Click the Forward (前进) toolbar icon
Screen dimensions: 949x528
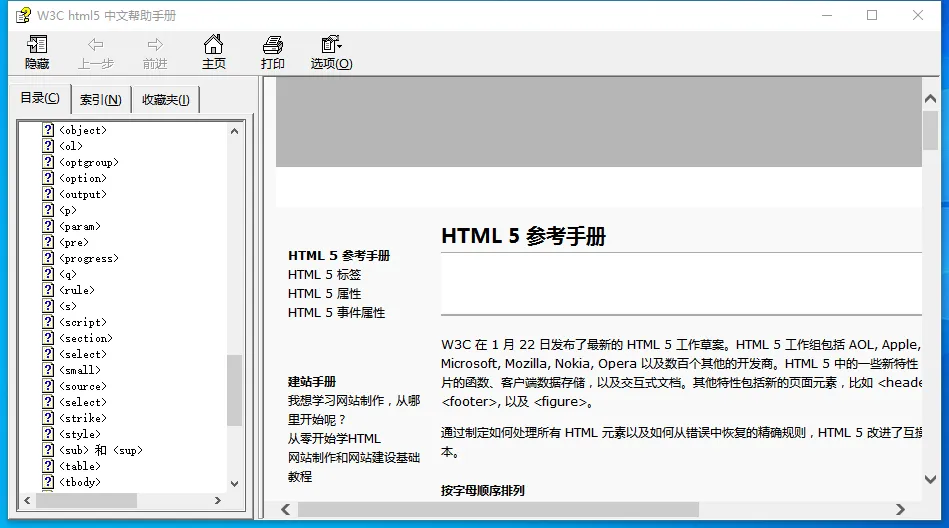pyautogui.click(x=155, y=45)
